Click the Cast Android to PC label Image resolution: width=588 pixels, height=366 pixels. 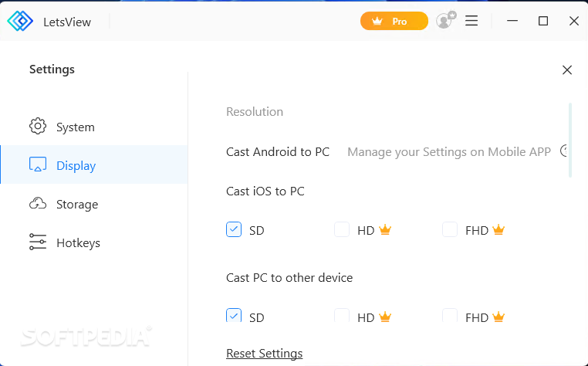278,151
